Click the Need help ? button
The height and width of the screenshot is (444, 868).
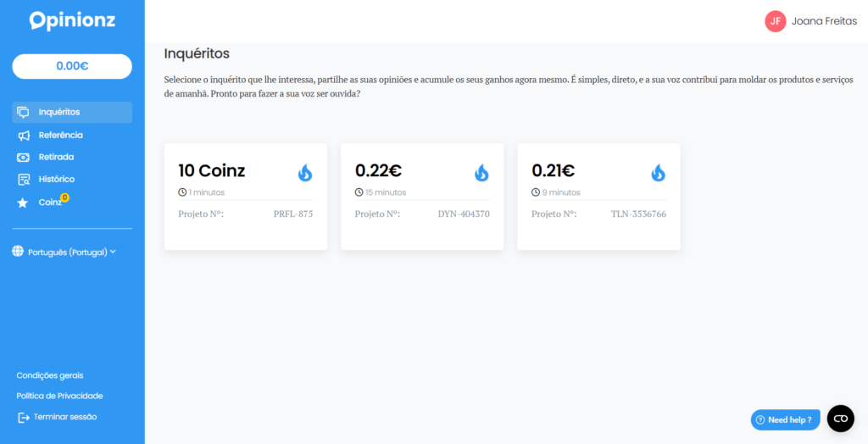(x=785, y=419)
